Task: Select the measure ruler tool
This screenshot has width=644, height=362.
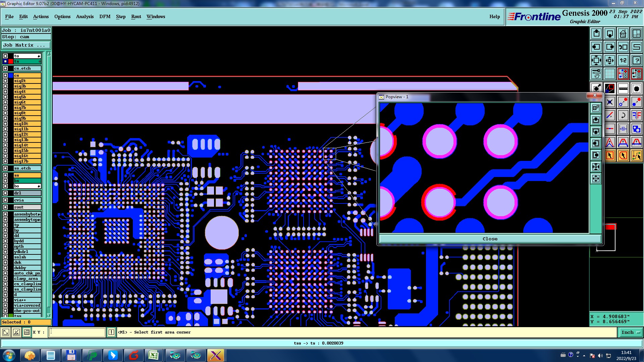Action: tap(623, 88)
